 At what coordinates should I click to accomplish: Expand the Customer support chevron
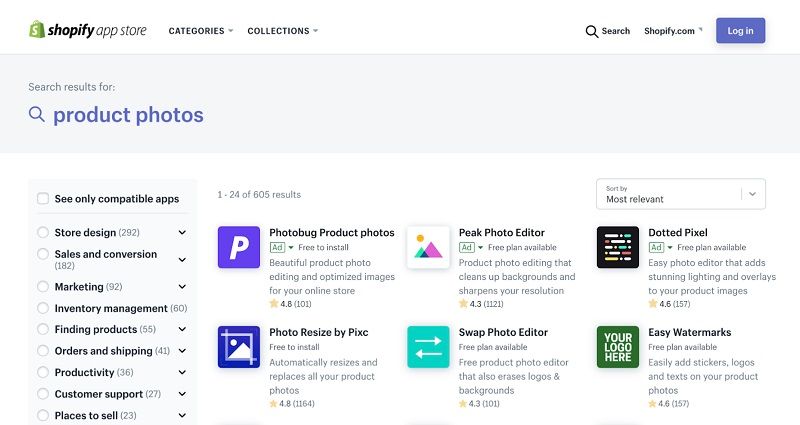182,394
